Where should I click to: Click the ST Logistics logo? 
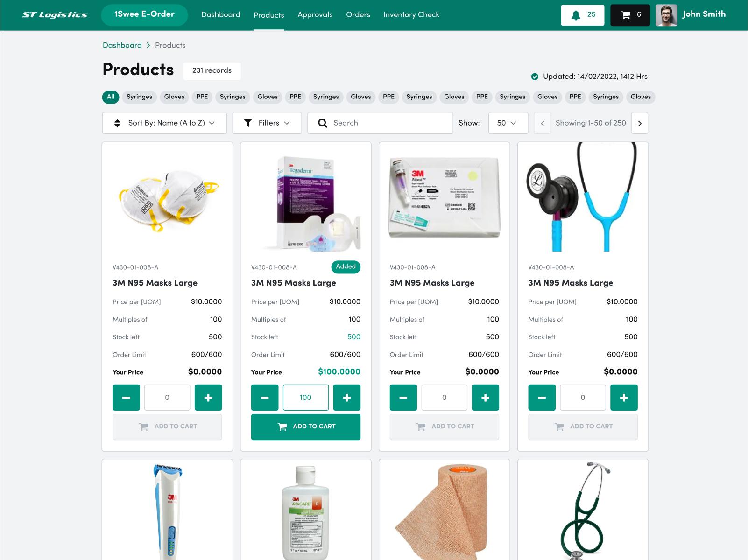coord(55,15)
